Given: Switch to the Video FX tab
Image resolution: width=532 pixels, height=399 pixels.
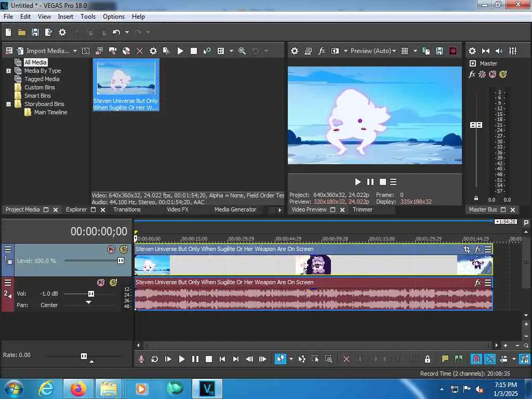Looking at the screenshot, I should [178, 210].
